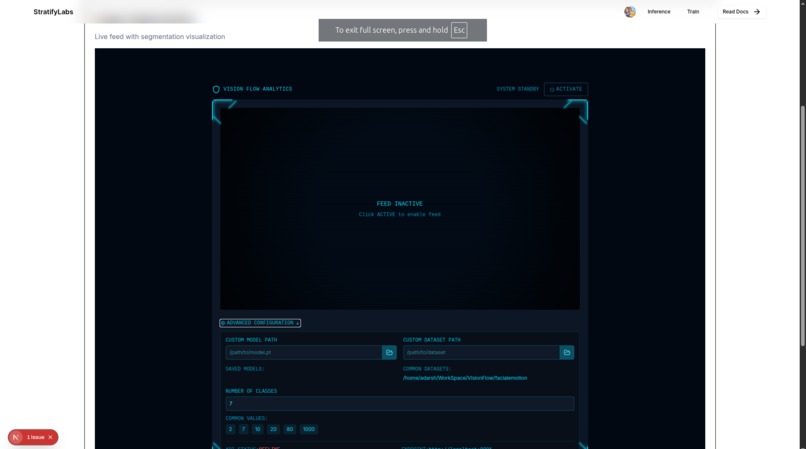This screenshot has height=449, width=806.
Task: Click the 'Click ACTIVE to enable feed' hint
Action: click(x=399, y=214)
